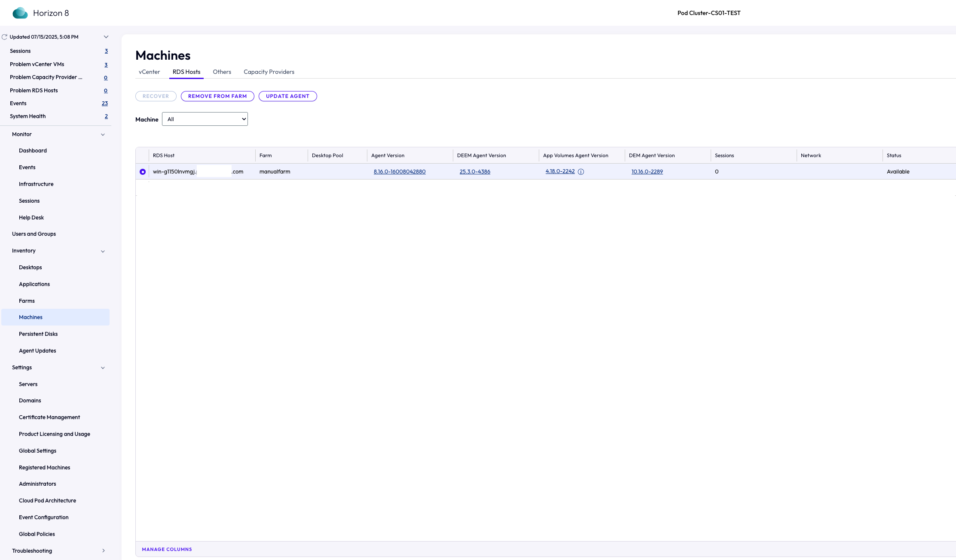Viewport: 956px width, 560px height.
Task: Click System Health count 2 link
Action: pos(106,116)
